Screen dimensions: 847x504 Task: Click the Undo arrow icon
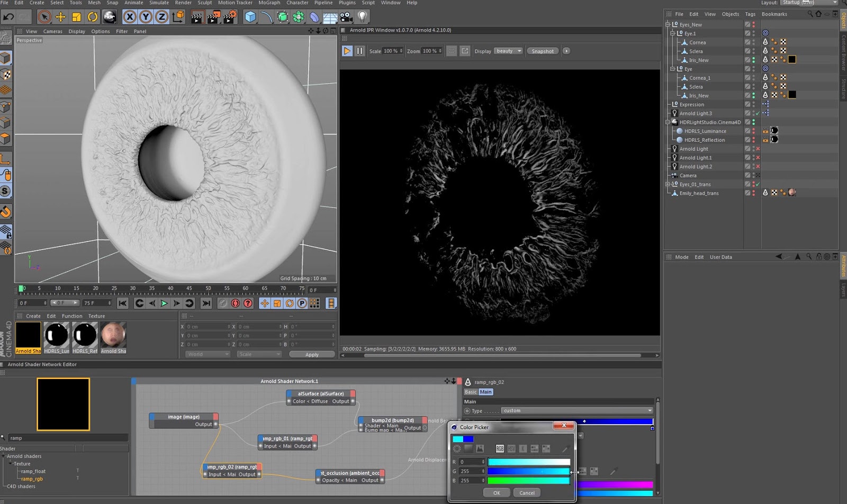[x=8, y=17]
